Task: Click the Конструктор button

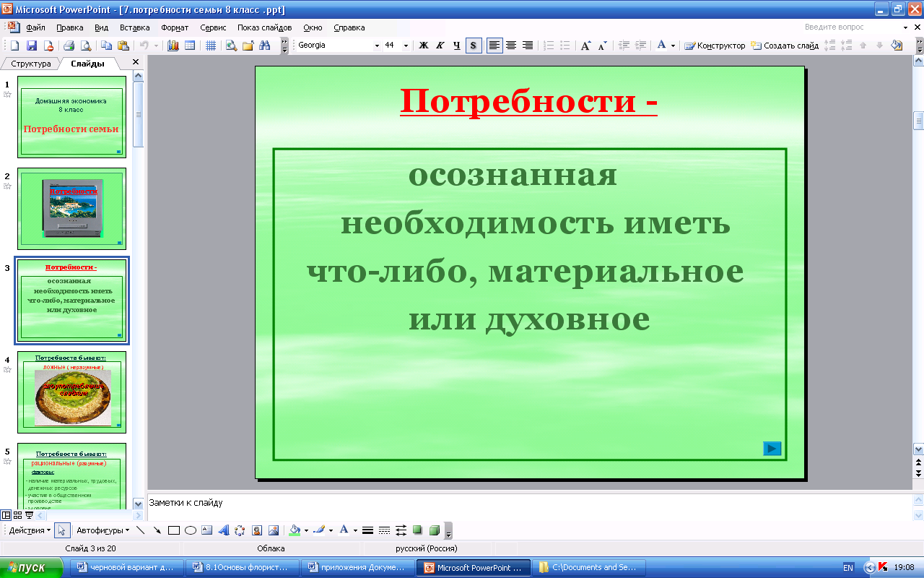Action: click(715, 46)
